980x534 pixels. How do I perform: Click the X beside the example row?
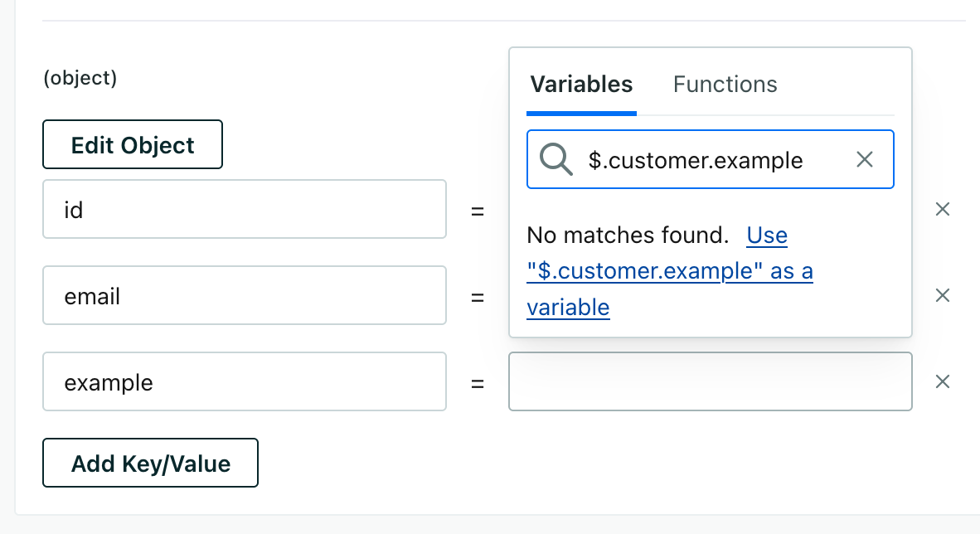pyautogui.click(x=943, y=381)
